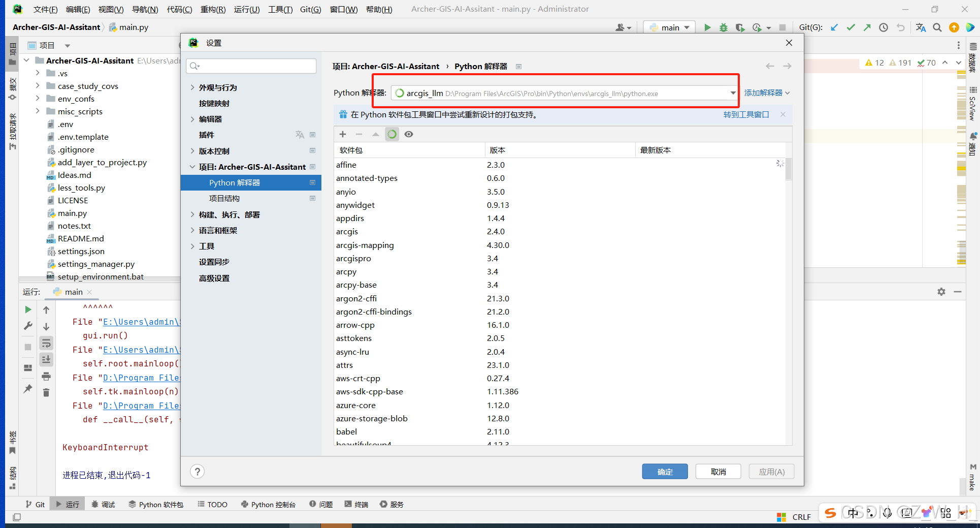Expand misc_scripts folder in project tree
This screenshot has width=980, height=528.
38,111
